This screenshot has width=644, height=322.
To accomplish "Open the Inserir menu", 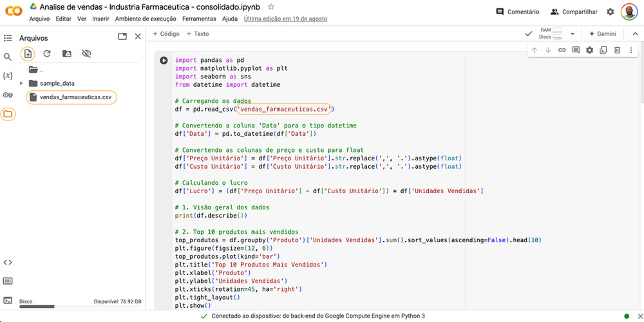I will [x=100, y=19].
